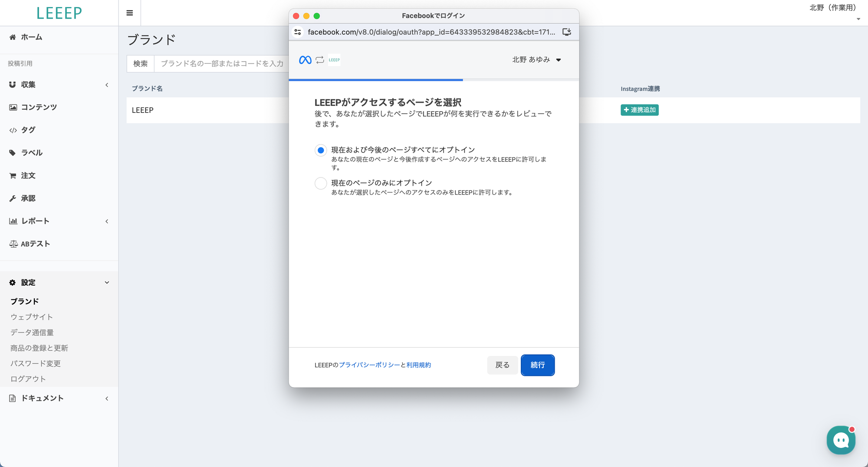Screen dimensions: 868x467
Task: Click the ブランド名 column header
Action: pyautogui.click(x=147, y=89)
